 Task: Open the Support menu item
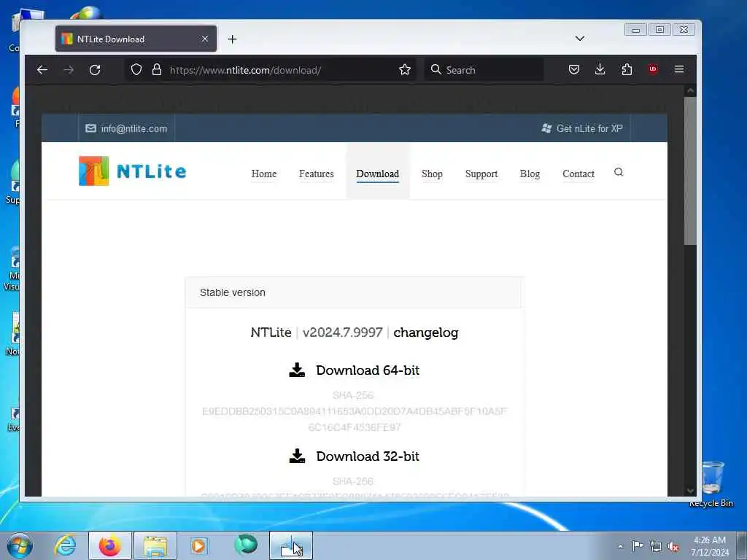pos(481,174)
